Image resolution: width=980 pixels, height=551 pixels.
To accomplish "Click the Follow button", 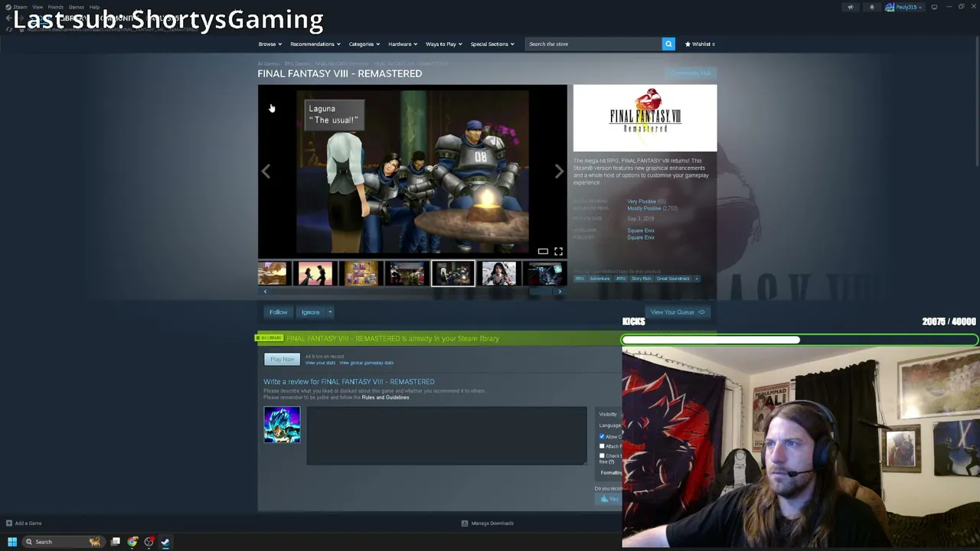I will point(278,312).
